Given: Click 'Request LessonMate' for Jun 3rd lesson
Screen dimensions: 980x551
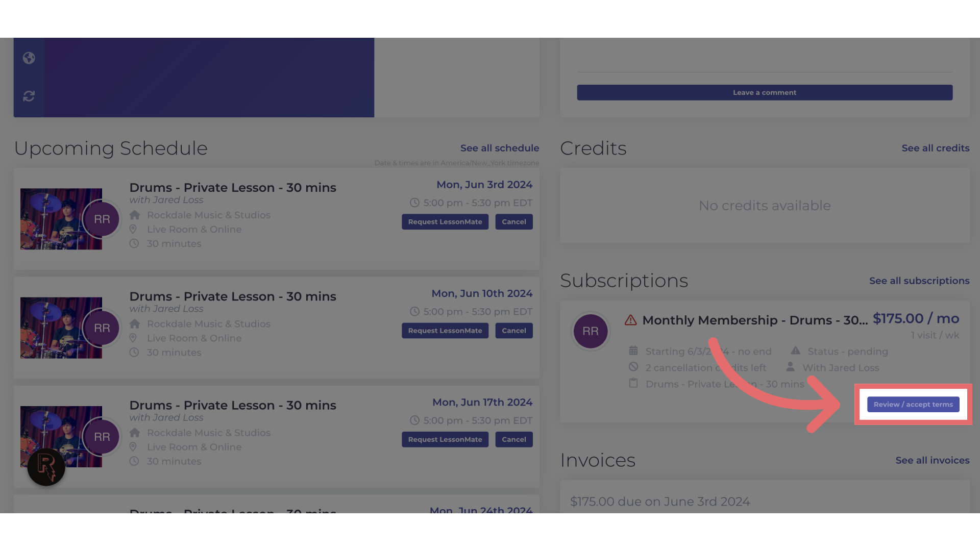Looking at the screenshot, I should tap(445, 221).
